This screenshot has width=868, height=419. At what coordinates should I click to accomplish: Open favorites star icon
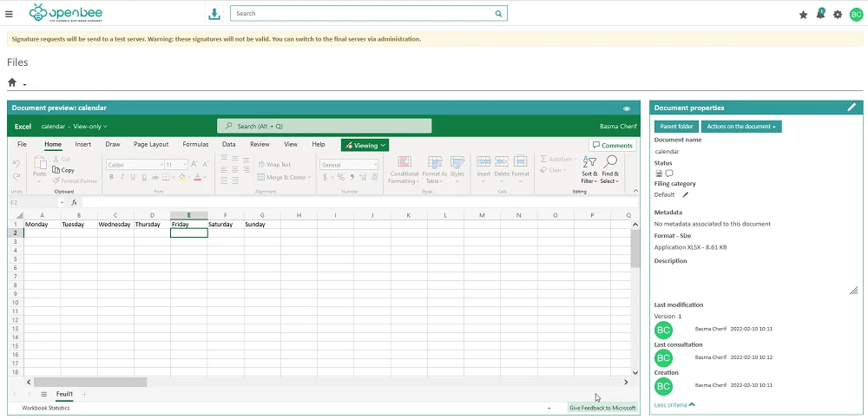point(803,15)
